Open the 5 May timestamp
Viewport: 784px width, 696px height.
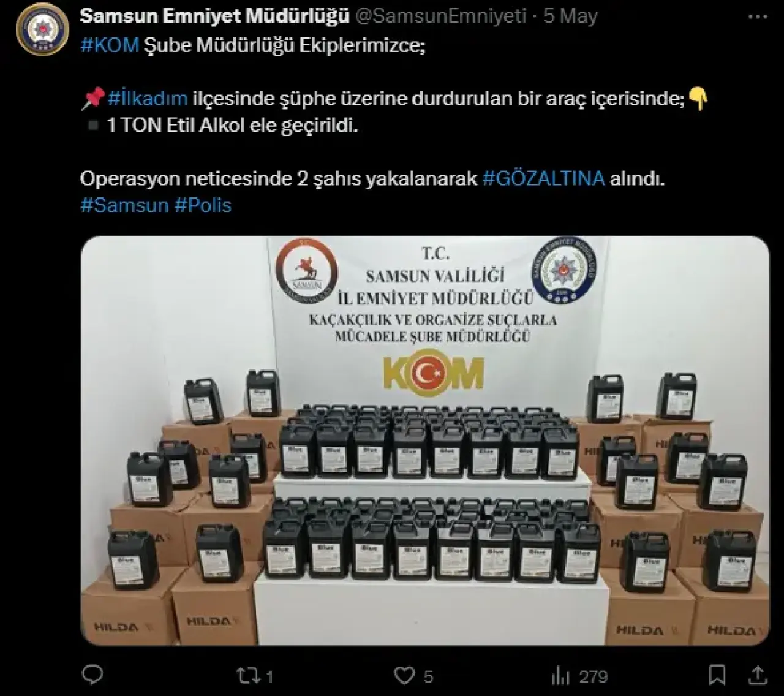pos(570,17)
